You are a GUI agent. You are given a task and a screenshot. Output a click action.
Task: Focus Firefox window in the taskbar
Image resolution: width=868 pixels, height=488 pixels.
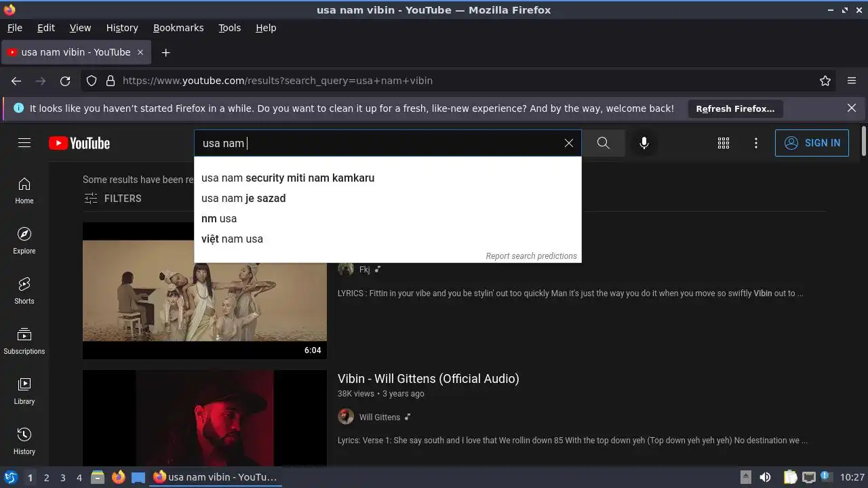216,477
